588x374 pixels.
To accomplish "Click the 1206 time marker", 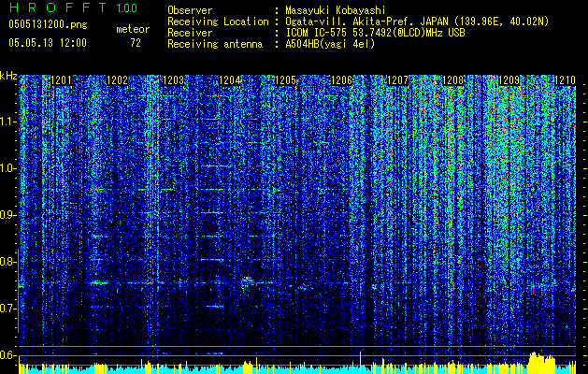I will 341,80.
